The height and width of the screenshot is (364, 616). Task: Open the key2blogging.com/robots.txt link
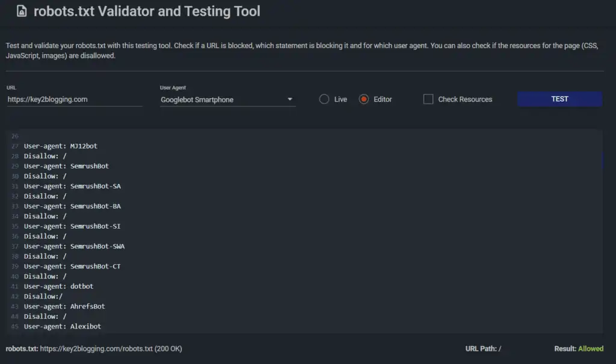pos(96,349)
